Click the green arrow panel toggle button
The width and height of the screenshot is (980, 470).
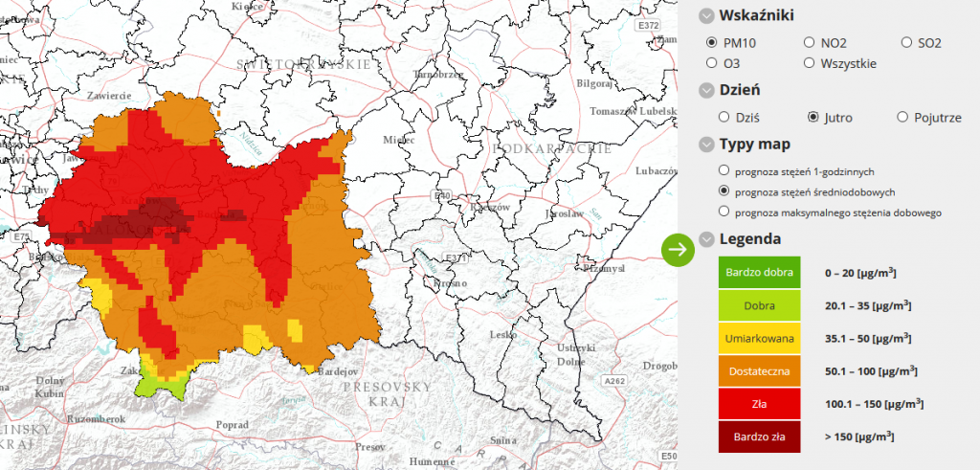click(x=679, y=250)
